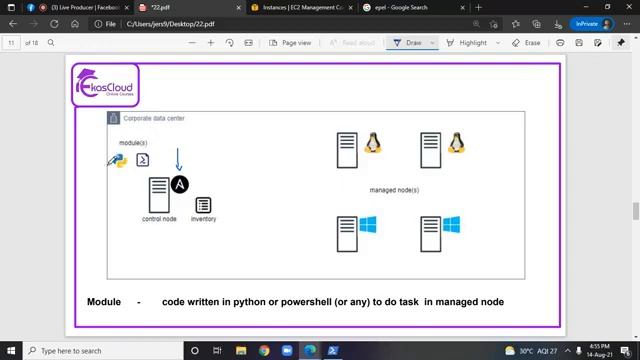
Task: Open Task View on the taskbar
Action: (217, 351)
